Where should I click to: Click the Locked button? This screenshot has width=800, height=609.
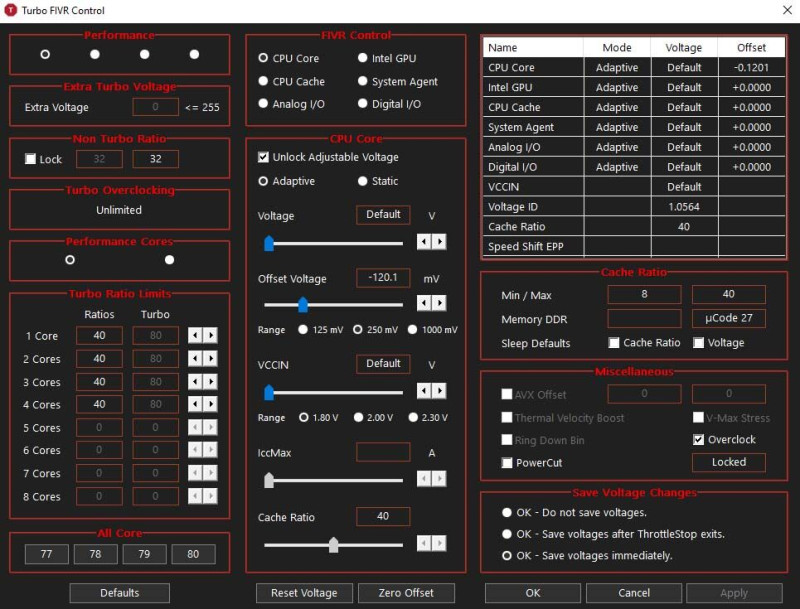pyautogui.click(x=729, y=462)
